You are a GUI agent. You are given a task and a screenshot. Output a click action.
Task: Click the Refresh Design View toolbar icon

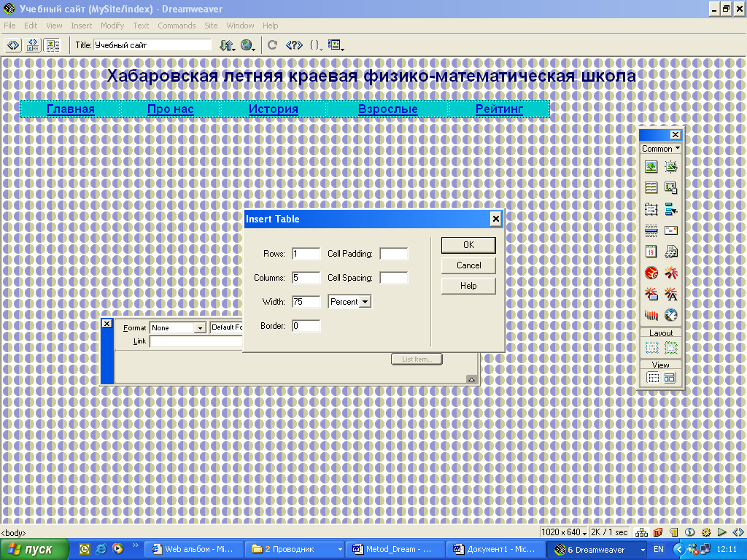273,45
